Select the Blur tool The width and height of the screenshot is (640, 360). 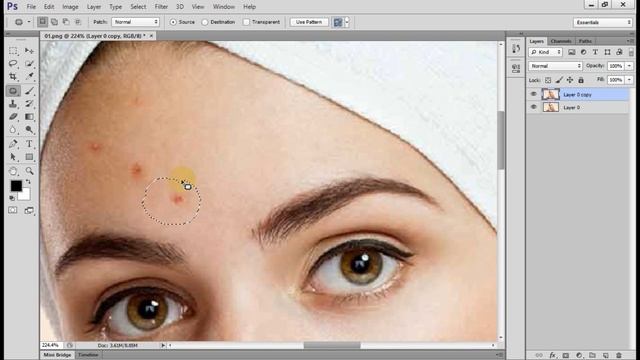pos(13,130)
